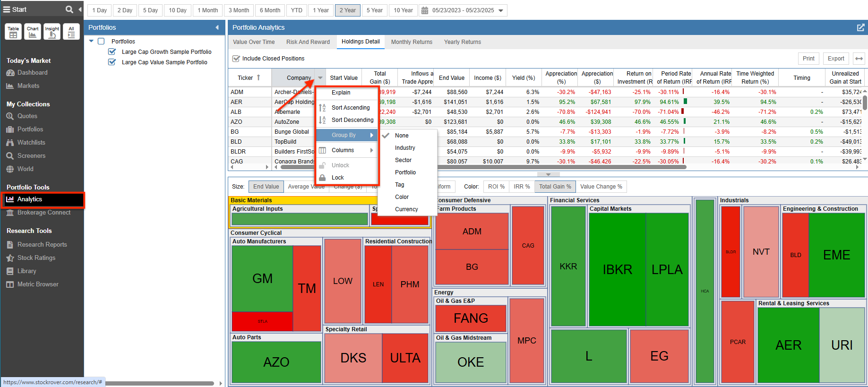The width and height of the screenshot is (868, 387).
Task: Toggle Include Closed Positions checkbox
Action: pyautogui.click(x=236, y=59)
